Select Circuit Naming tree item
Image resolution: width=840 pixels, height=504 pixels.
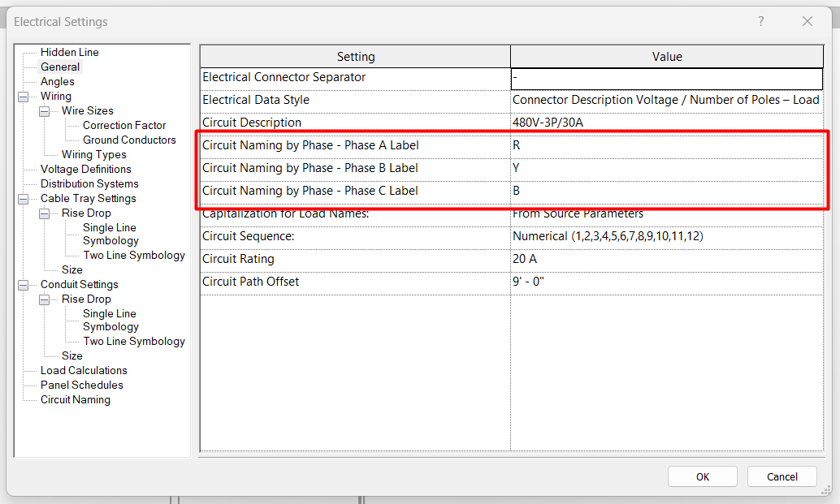[75, 400]
